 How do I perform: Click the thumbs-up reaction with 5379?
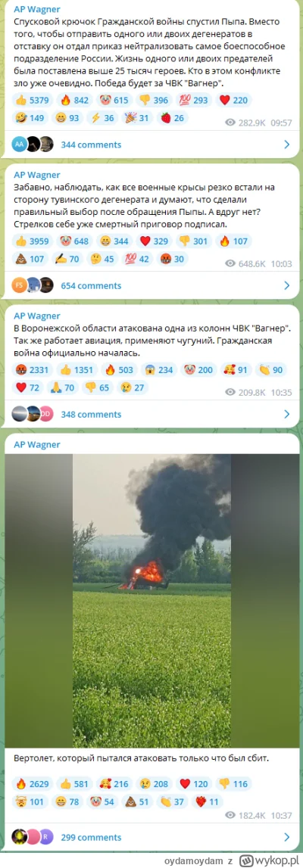pyautogui.click(x=33, y=100)
